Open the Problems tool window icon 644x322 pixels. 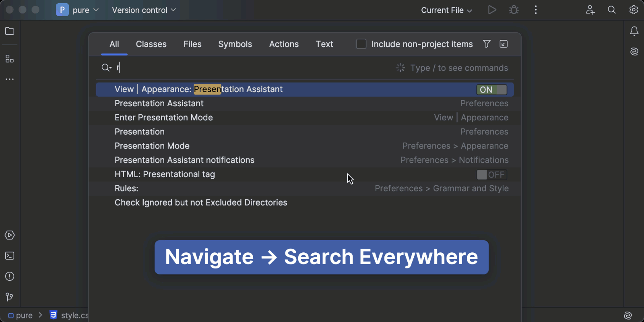point(10,276)
